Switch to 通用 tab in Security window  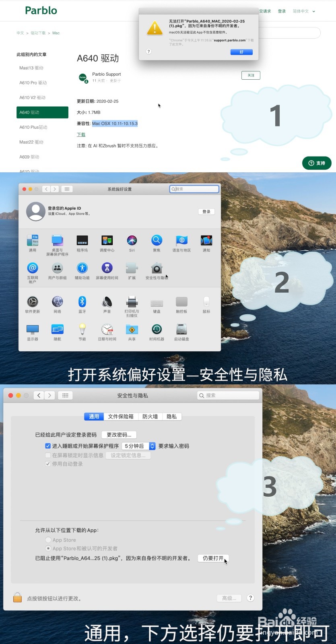point(94,417)
